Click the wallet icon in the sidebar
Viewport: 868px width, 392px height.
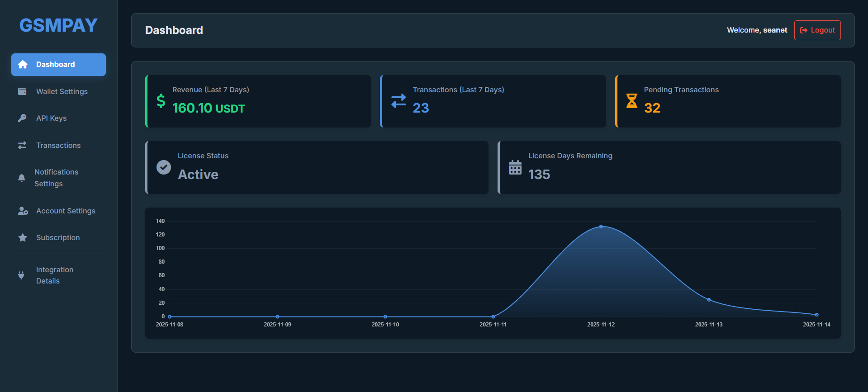pos(22,91)
